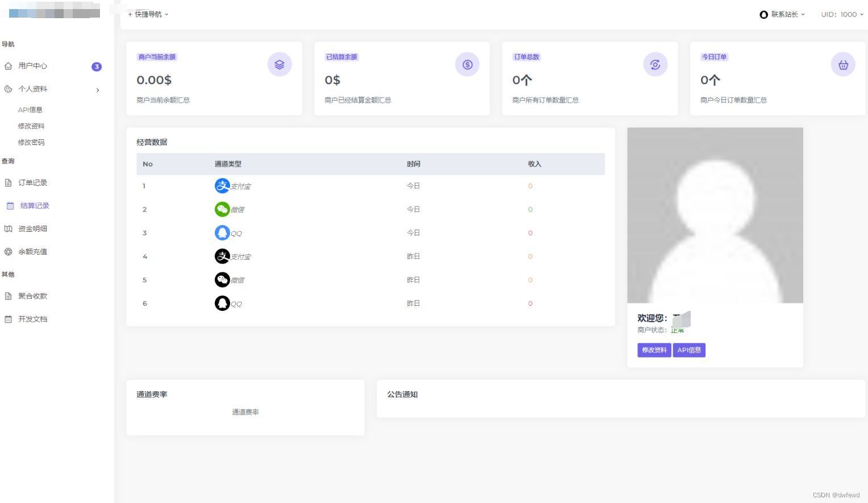The height and width of the screenshot is (503, 868).
Task: Open 开发文档 from the sidebar
Action: [x=32, y=319]
